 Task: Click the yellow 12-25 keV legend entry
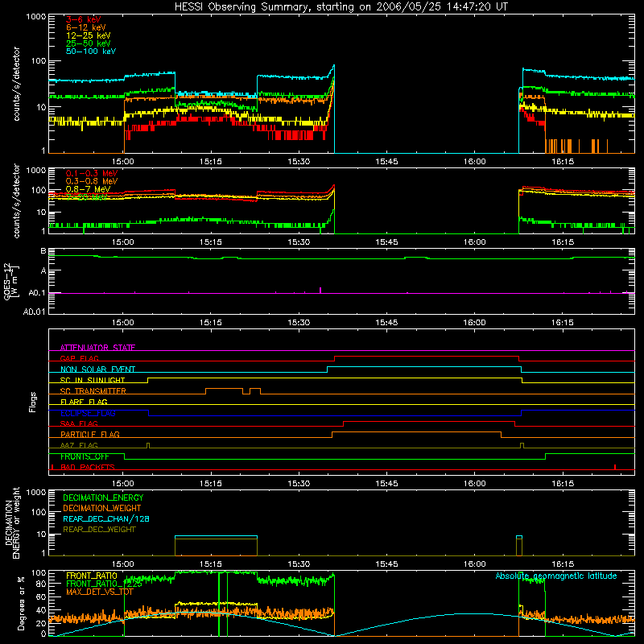point(89,35)
